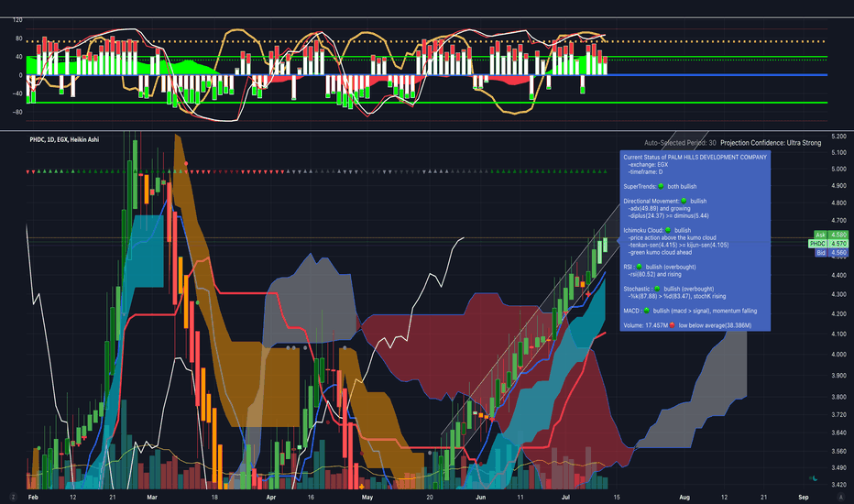Click the Z timezone button at chart corner

13,497
